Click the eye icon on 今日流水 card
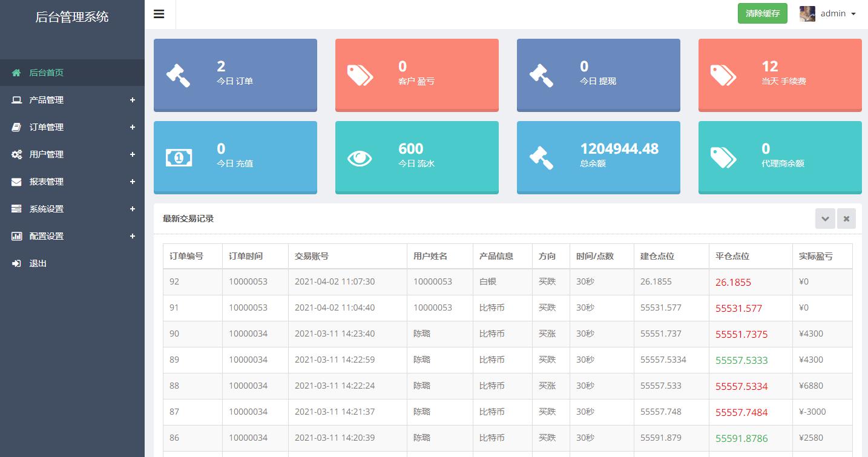The width and height of the screenshot is (868, 457). tap(360, 158)
